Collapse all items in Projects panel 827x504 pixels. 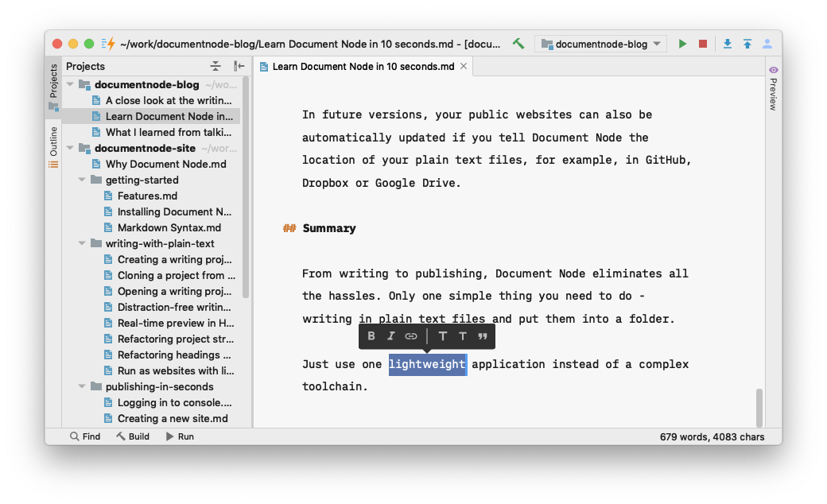(x=215, y=66)
